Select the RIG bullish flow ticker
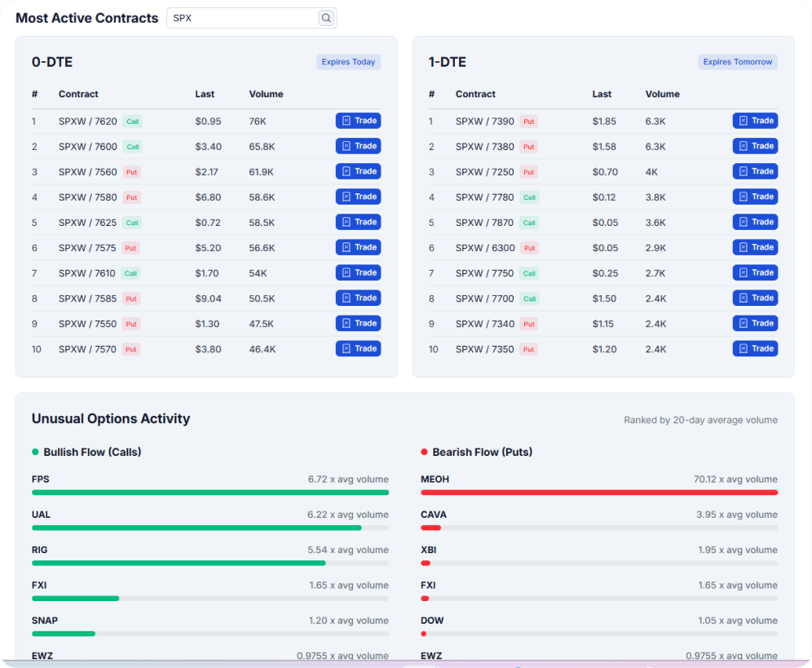 click(39, 550)
